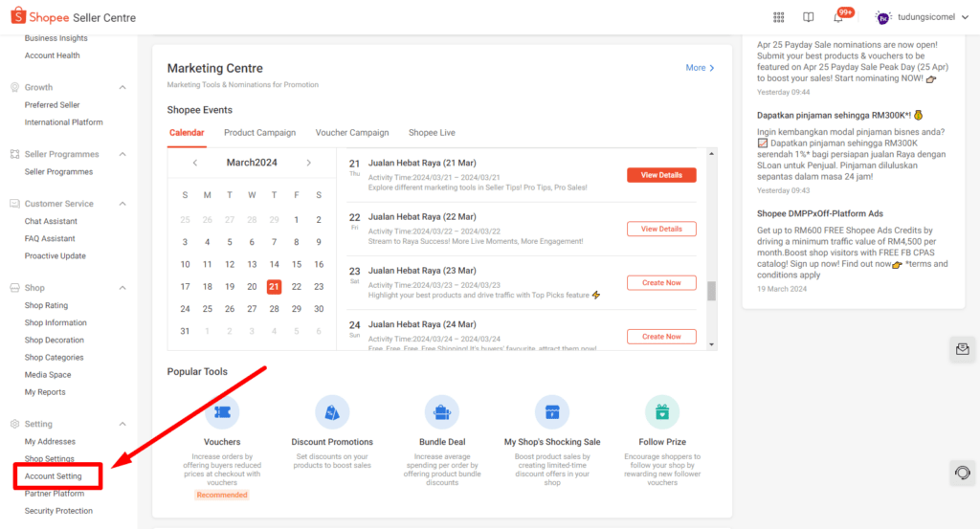Open Proactive Update in the sidebar
The image size is (980, 529).
point(55,256)
